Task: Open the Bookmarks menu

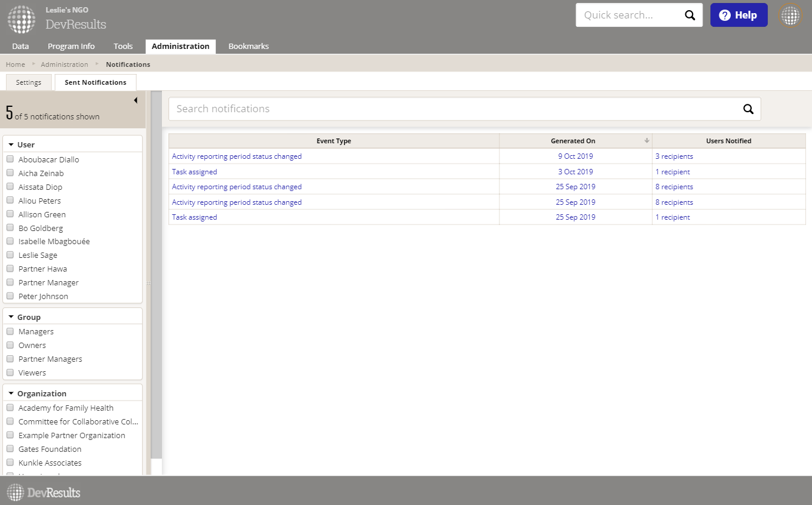Action: click(249, 46)
